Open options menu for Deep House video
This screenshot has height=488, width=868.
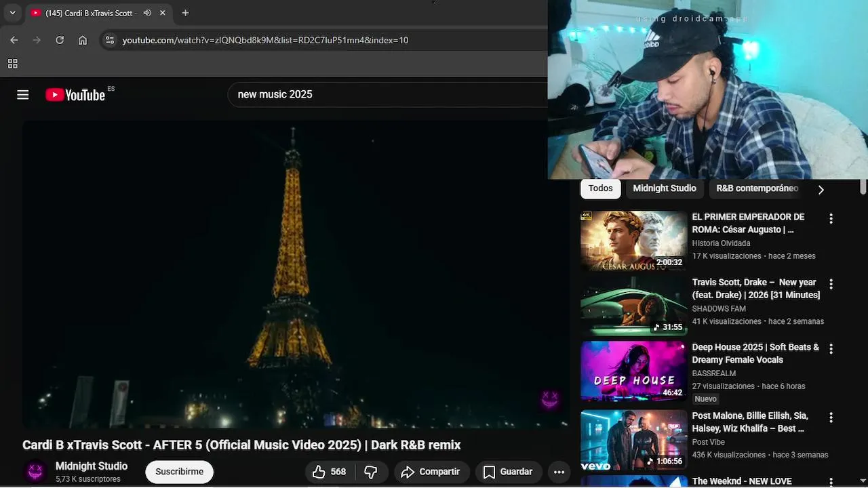click(831, 349)
